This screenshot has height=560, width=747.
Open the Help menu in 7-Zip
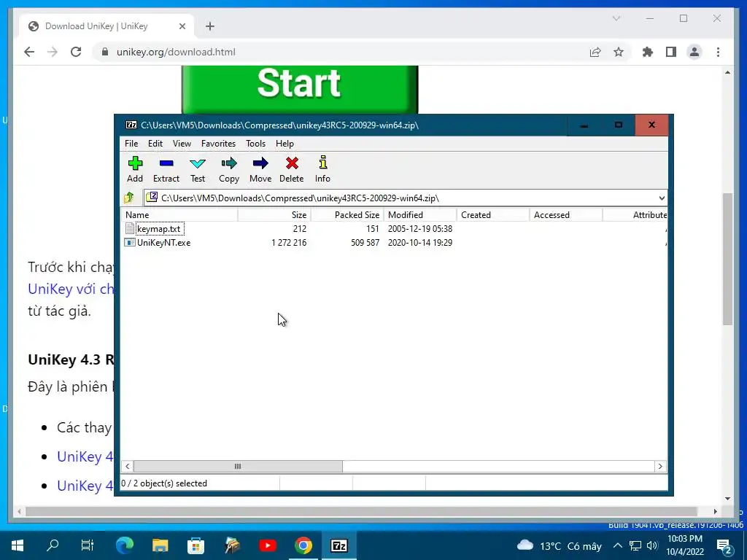(x=285, y=144)
